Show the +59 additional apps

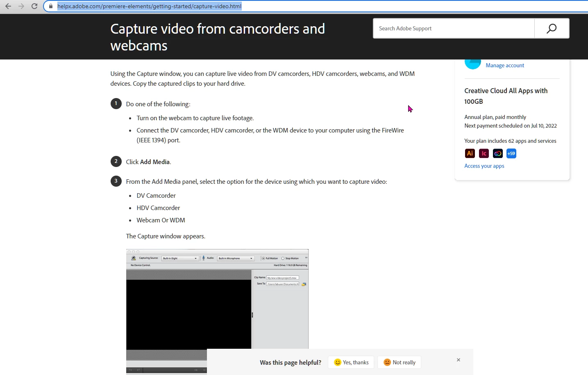tap(511, 153)
